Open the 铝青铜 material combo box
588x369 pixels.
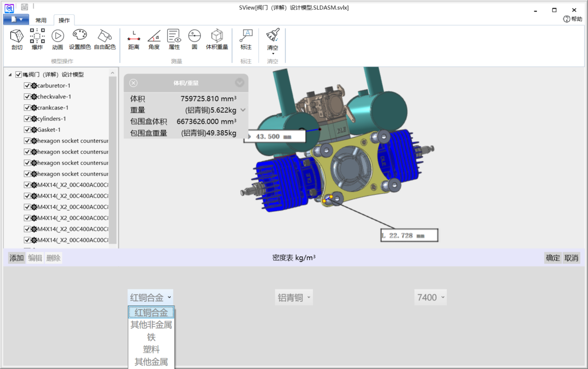294,298
